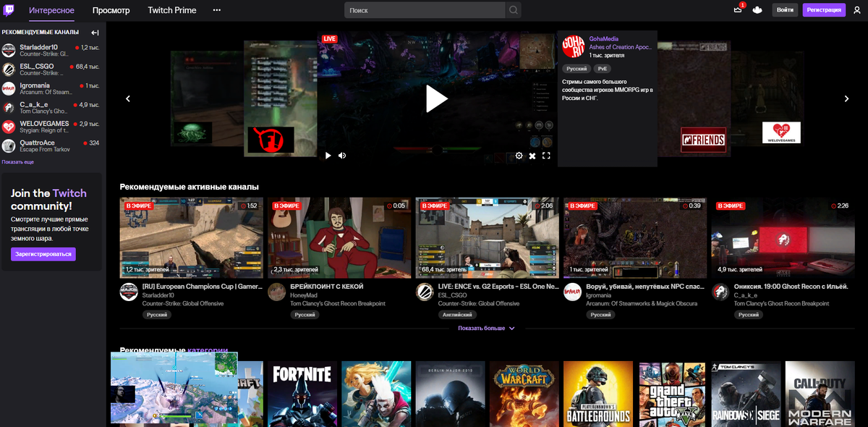The height and width of the screenshot is (427, 868).
Task: Open ENCE vs. G2 Esports thumbnail
Action: [487, 238]
